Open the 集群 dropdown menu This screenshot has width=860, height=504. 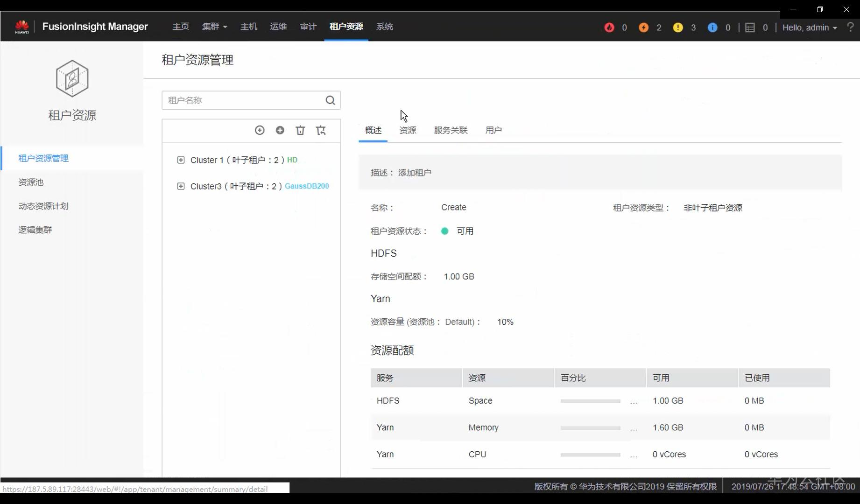pos(215,27)
